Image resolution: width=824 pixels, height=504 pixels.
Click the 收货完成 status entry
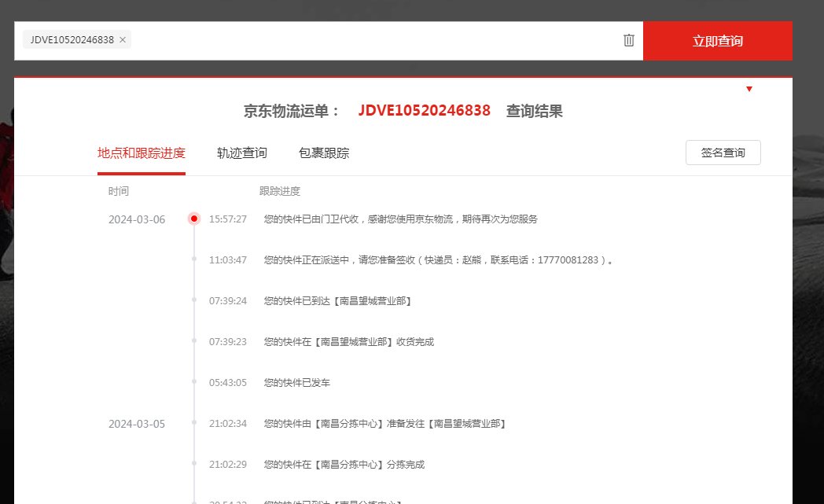point(349,342)
